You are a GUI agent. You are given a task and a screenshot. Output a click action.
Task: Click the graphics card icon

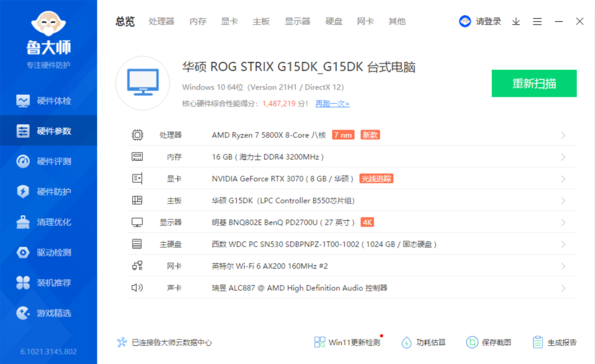tap(137, 179)
